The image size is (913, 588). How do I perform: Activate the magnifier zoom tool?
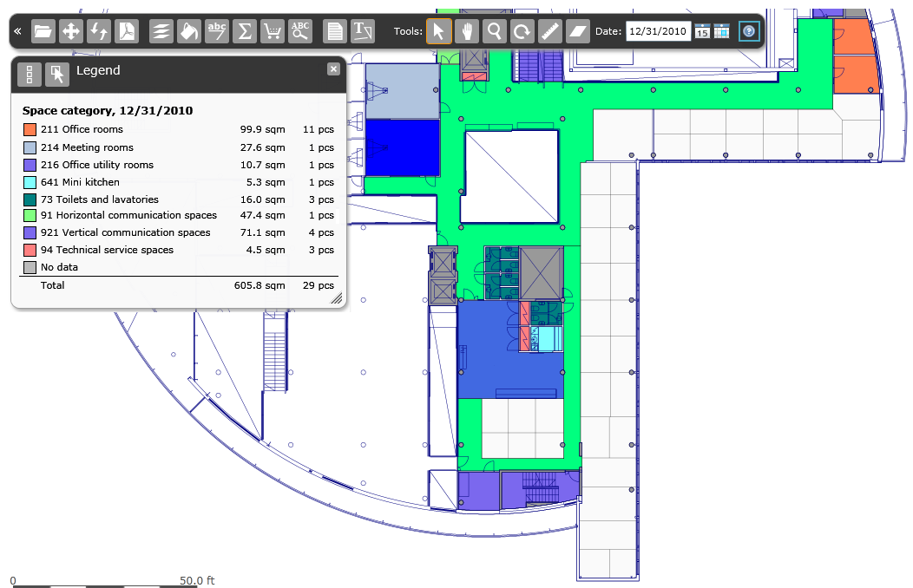click(494, 31)
